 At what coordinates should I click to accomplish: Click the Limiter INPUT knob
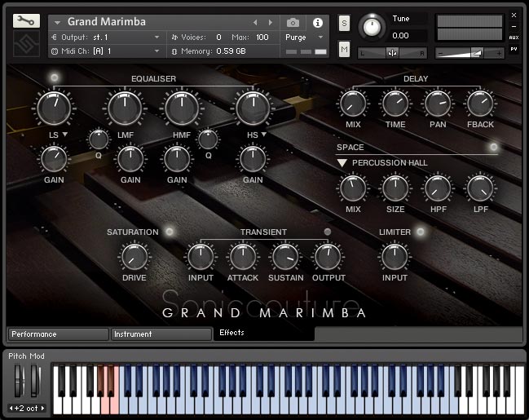pyautogui.click(x=395, y=257)
